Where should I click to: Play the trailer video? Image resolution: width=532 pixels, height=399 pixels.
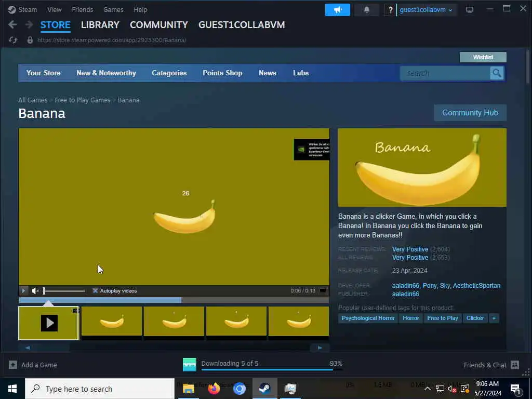[23, 291]
